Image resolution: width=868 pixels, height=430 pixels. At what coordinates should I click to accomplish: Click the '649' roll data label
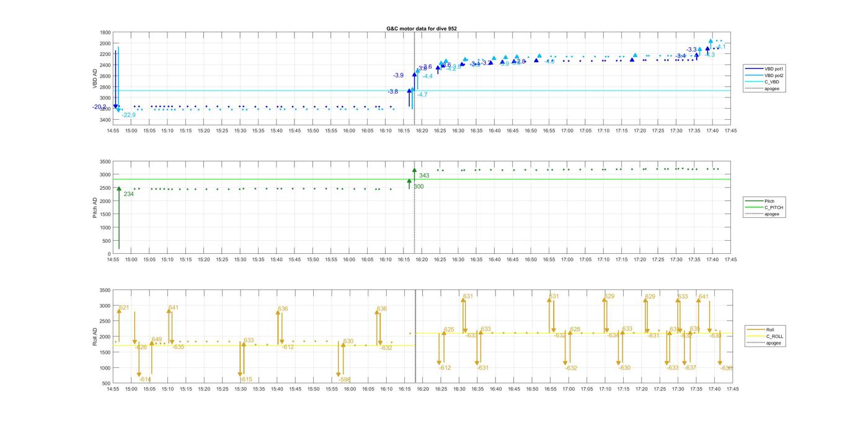156,339
